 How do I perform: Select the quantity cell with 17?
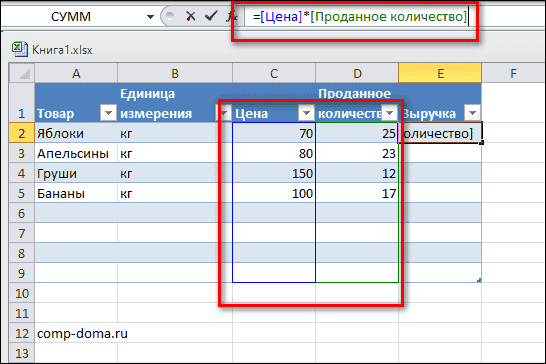(x=357, y=193)
